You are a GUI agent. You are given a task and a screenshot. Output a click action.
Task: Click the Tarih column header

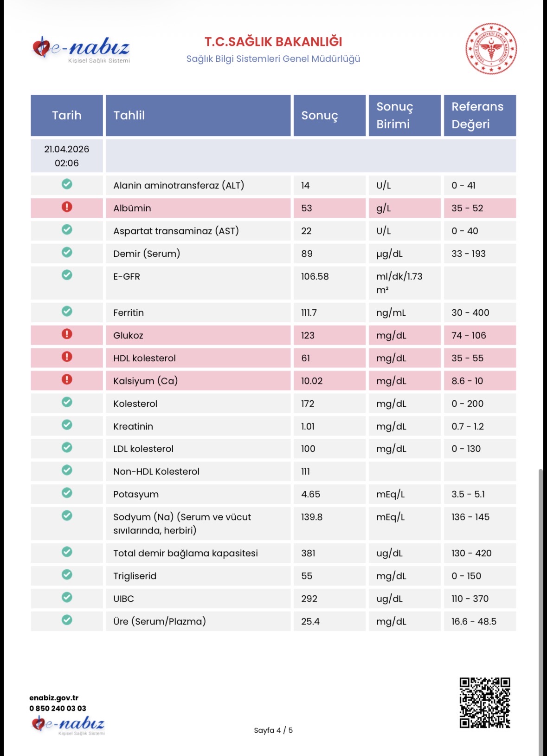pos(67,116)
